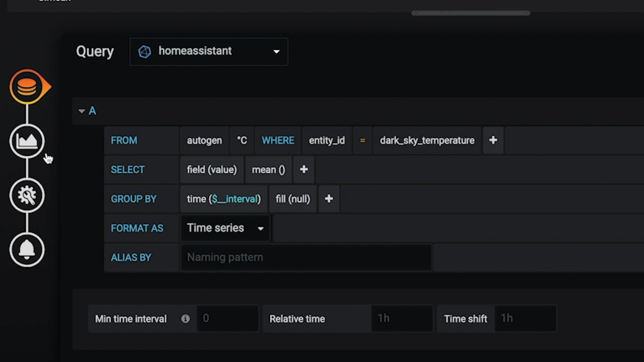
Task: Open the Alert bell icon in the sidebar
Action: [27, 249]
